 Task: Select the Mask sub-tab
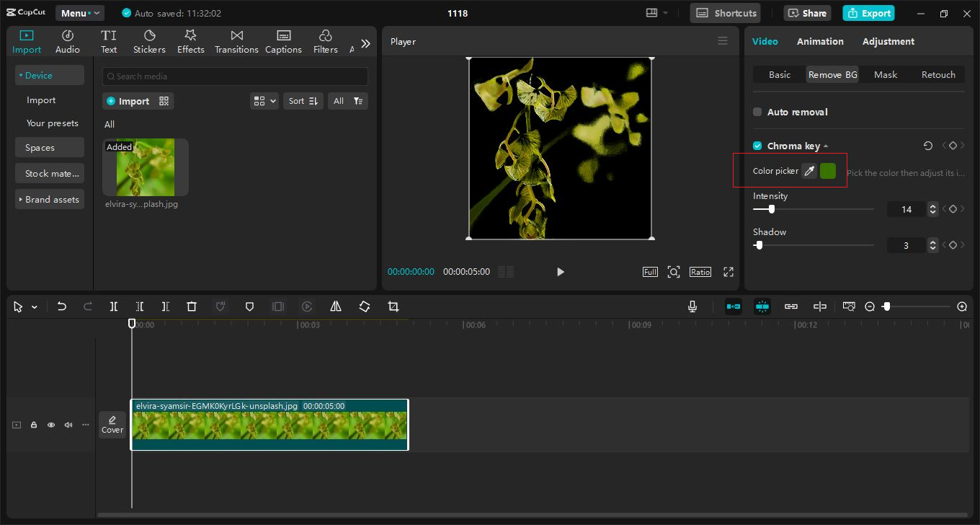[x=886, y=74]
